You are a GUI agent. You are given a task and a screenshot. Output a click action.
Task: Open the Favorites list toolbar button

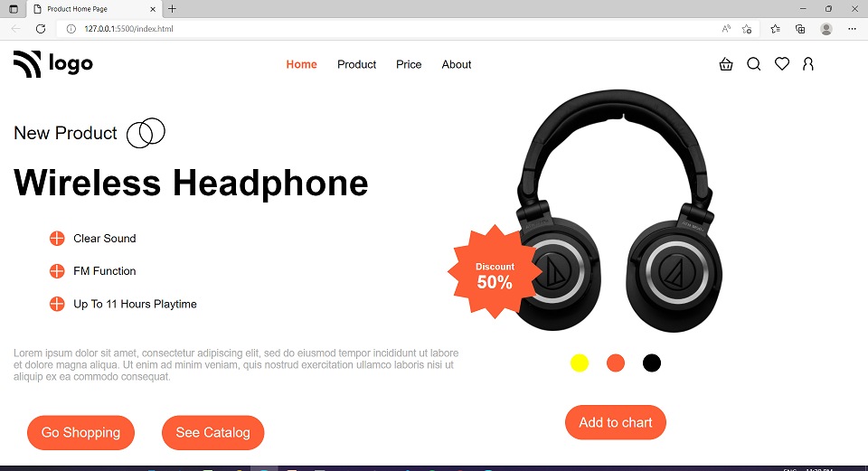pyautogui.click(x=775, y=29)
